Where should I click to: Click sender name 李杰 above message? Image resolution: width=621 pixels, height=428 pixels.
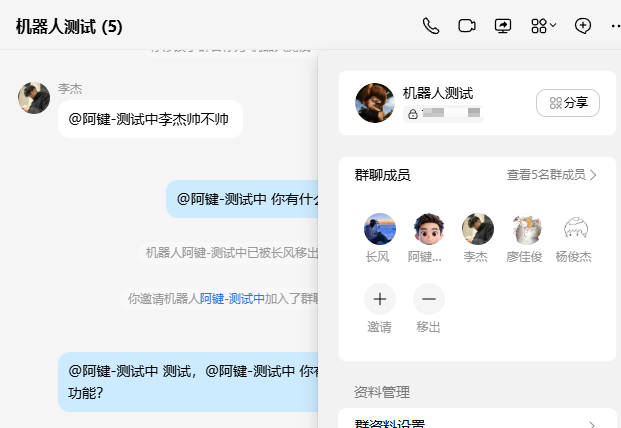(x=70, y=88)
